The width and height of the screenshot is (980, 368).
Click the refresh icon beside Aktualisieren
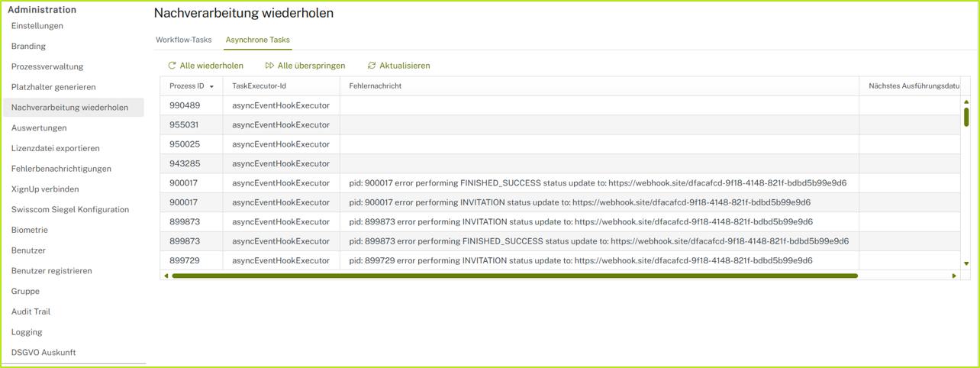(372, 66)
